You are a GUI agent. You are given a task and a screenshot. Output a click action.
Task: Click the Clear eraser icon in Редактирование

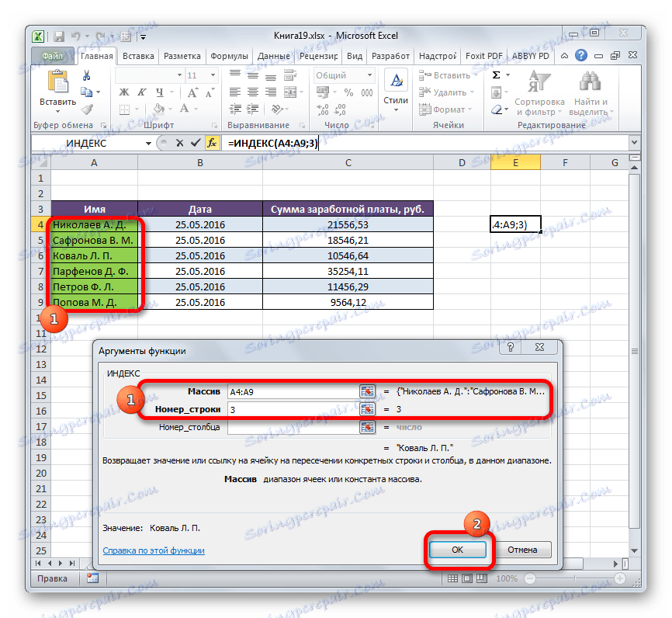point(497,109)
